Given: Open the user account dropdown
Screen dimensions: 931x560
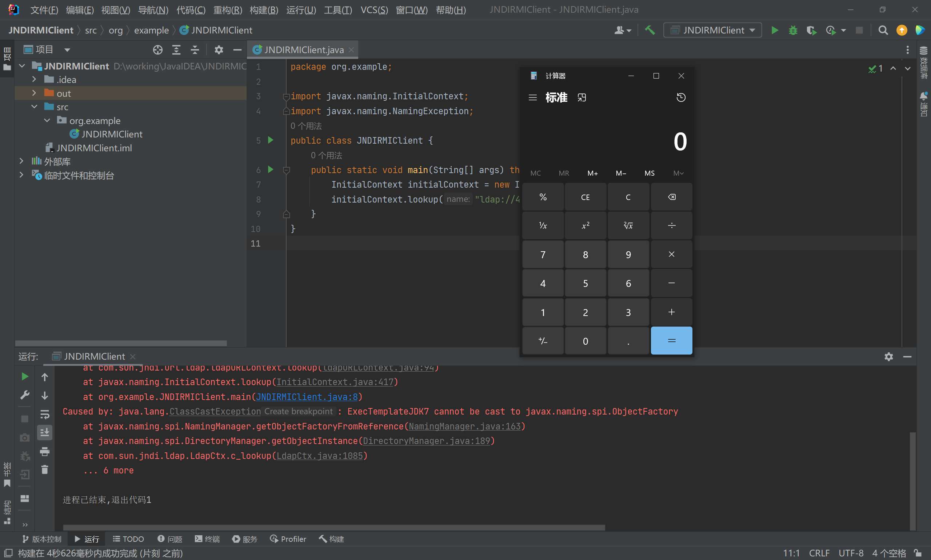Looking at the screenshot, I should [622, 30].
